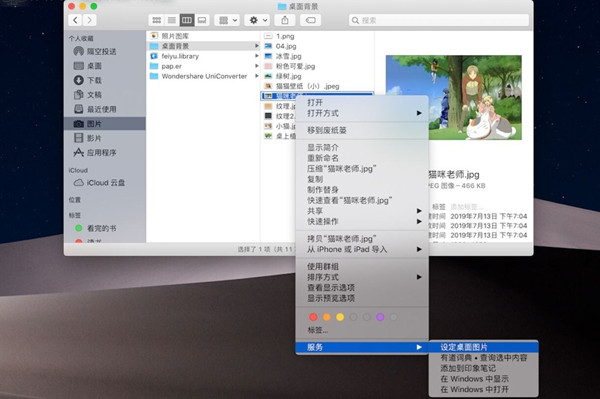Viewport: 600px width, 399px height.
Task: Apply the yellow tag color dot
Action: 340,317
